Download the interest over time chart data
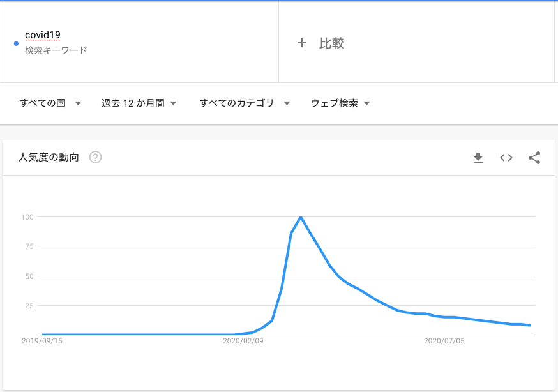This screenshot has height=392, width=558. [478, 158]
